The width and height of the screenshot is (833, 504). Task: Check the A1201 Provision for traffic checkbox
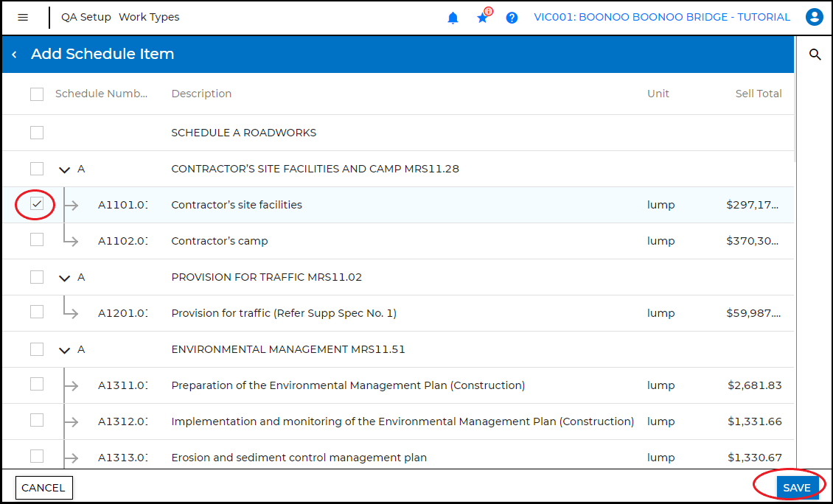37,312
